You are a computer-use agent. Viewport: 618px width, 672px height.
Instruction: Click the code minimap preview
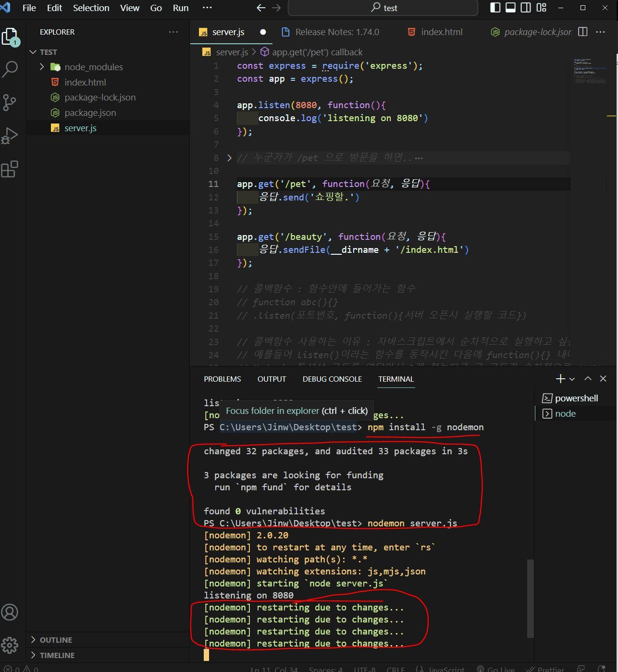pyautogui.click(x=590, y=71)
